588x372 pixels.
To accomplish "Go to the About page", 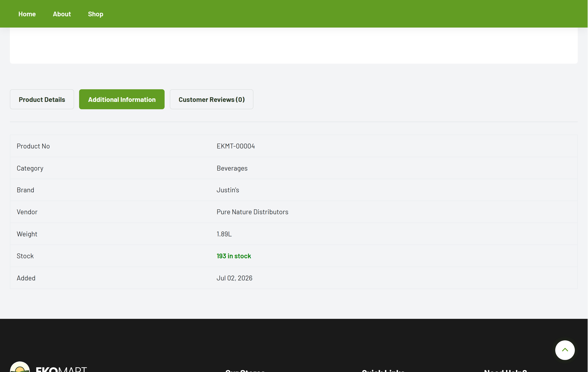I will click(62, 14).
